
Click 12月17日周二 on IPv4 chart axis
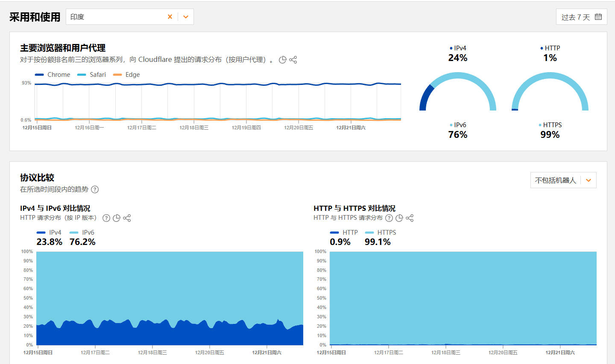coord(95,352)
